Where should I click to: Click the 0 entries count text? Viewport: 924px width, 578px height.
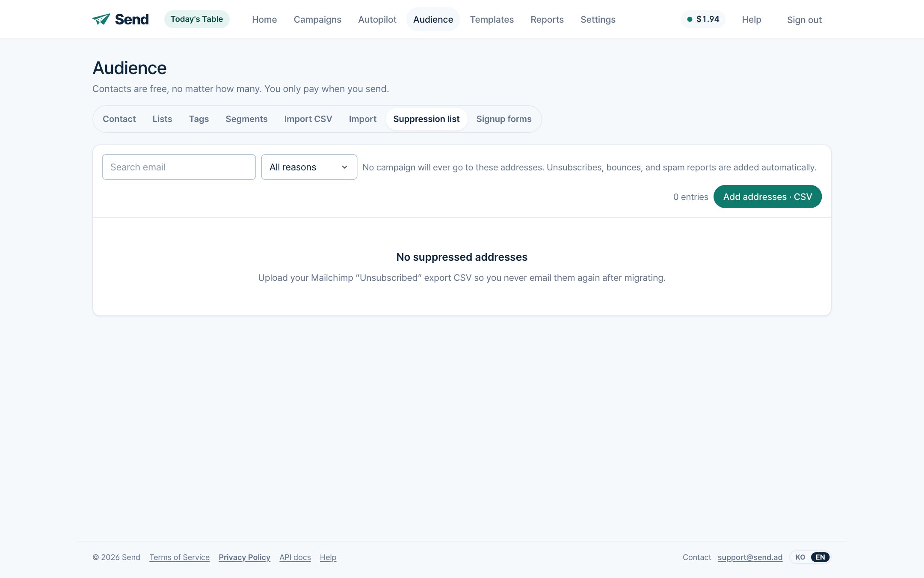point(690,197)
